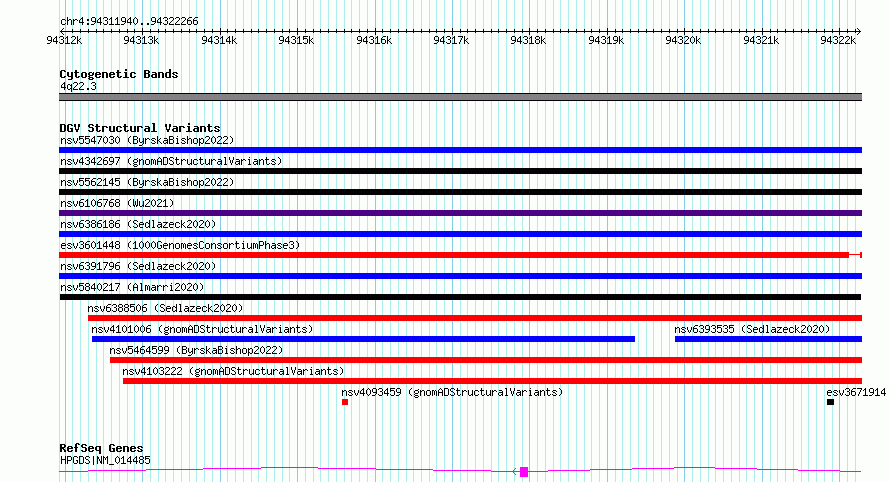
Task: Select the red nsv5464599 variant bar
Action: click(x=486, y=361)
